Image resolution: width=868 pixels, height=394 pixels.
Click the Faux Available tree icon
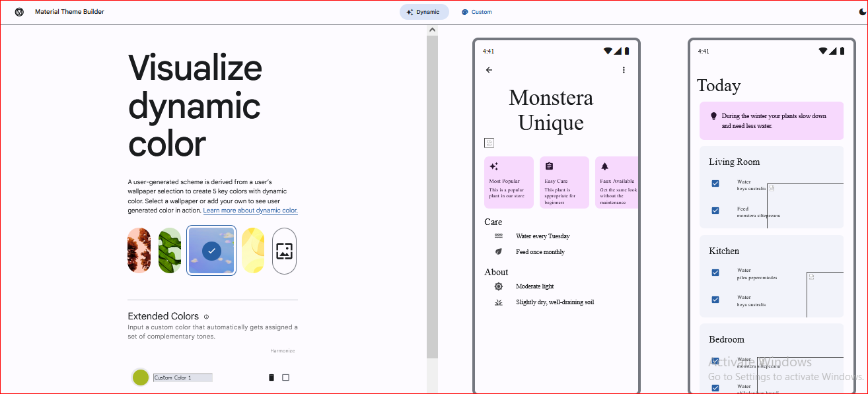pyautogui.click(x=603, y=166)
